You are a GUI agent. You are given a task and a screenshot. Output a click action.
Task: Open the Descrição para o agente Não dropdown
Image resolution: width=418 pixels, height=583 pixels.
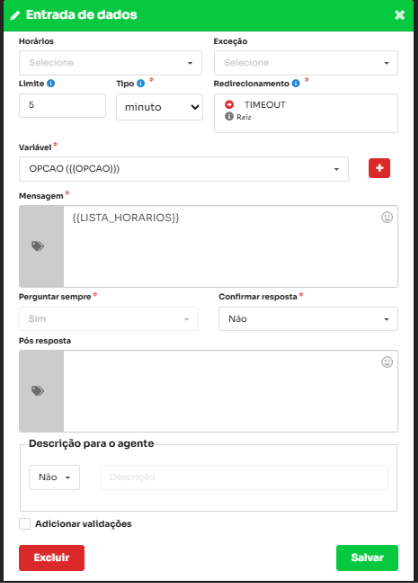point(54,477)
